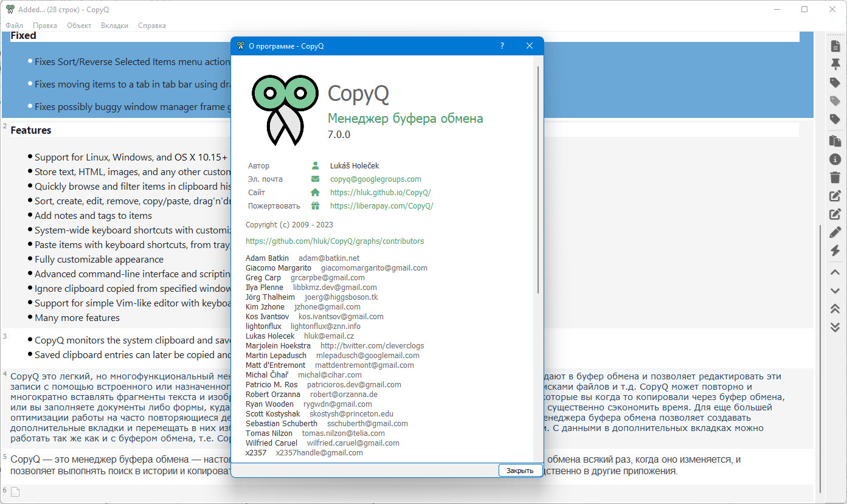847x504 pixels.
Task: Click the Copyright (c) 2009 - 2023 text
Action: (289, 225)
